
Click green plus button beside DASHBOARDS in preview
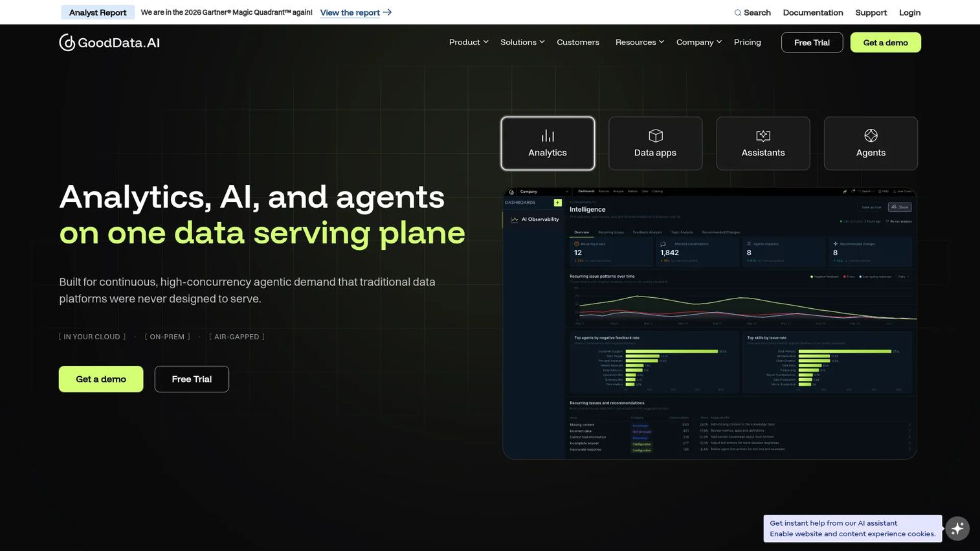click(557, 203)
